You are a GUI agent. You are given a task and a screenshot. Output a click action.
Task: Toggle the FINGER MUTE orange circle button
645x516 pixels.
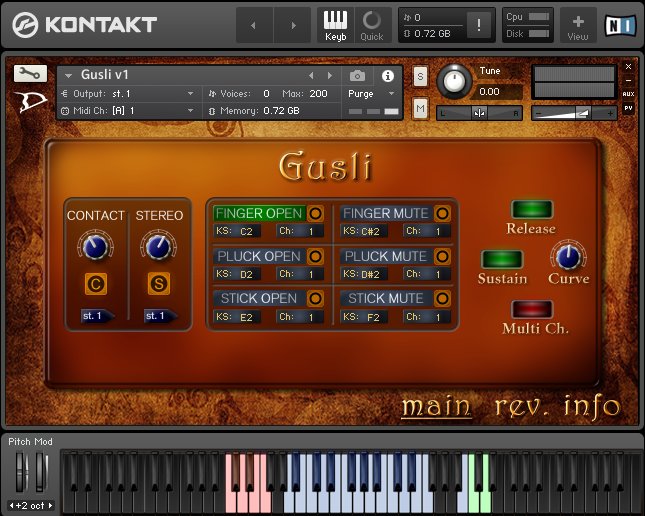[443, 214]
